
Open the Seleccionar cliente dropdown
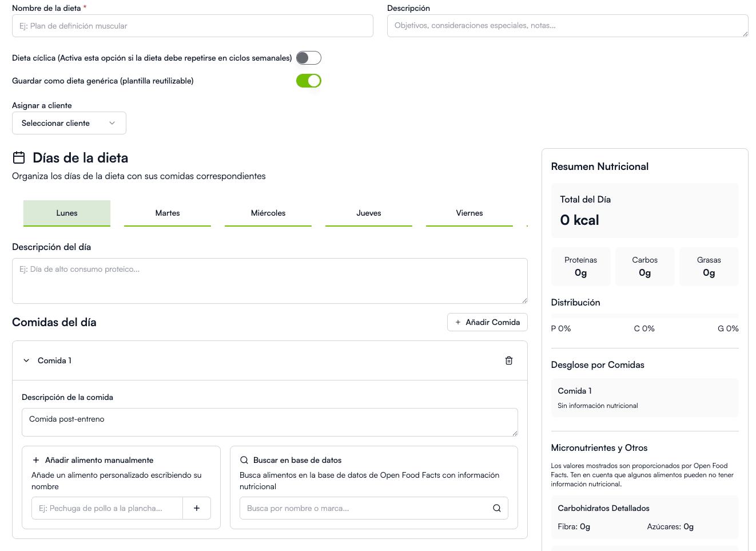tap(69, 123)
